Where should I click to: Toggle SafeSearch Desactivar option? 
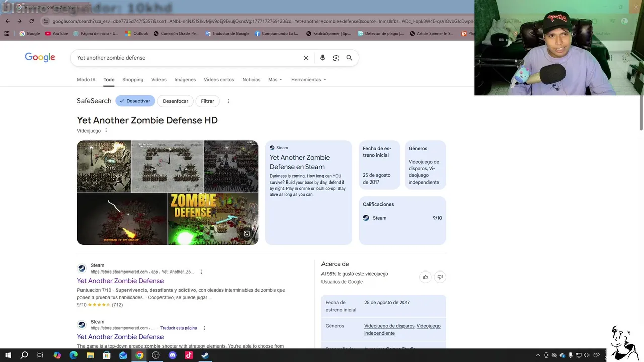pos(135,101)
